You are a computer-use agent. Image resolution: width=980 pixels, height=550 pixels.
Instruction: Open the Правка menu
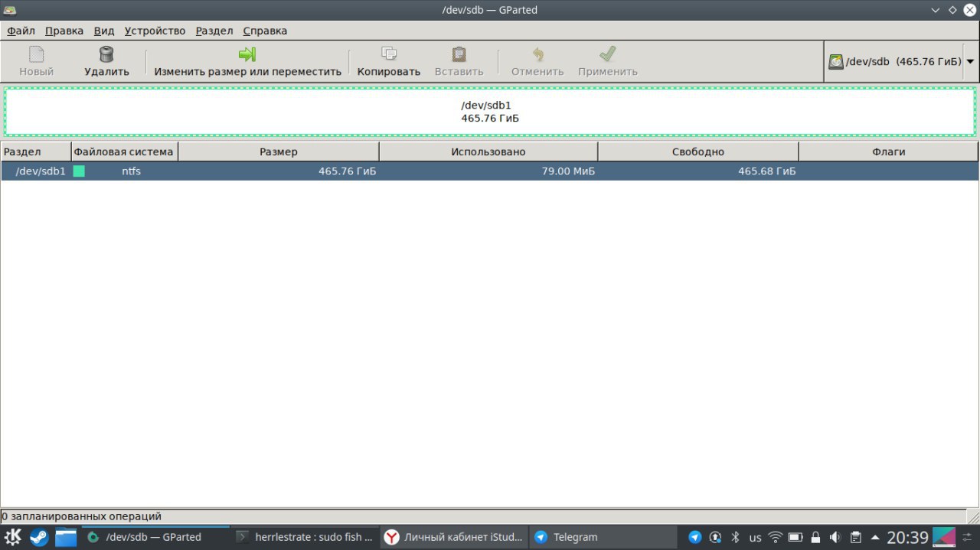coord(64,31)
